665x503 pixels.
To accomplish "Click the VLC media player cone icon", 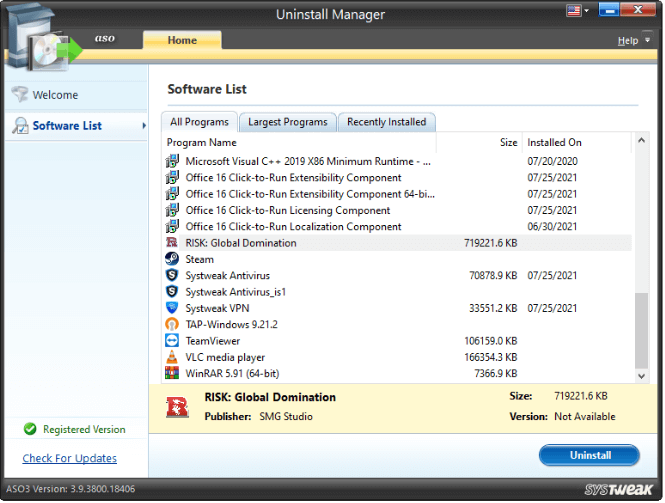I will tap(172, 357).
